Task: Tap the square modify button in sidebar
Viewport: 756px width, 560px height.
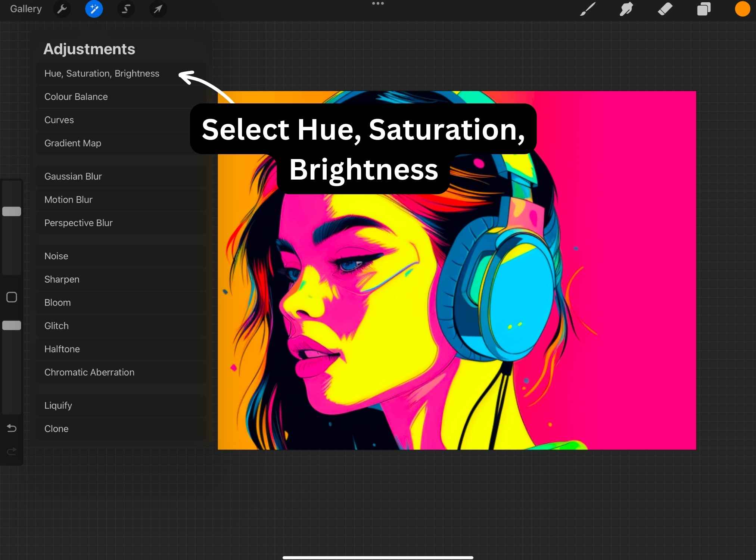Action: [x=12, y=297]
